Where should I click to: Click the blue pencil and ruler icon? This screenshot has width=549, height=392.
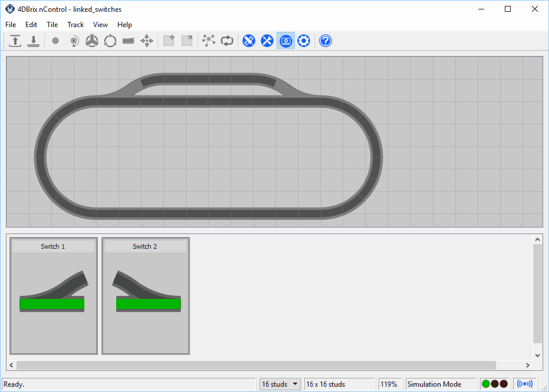249,41
